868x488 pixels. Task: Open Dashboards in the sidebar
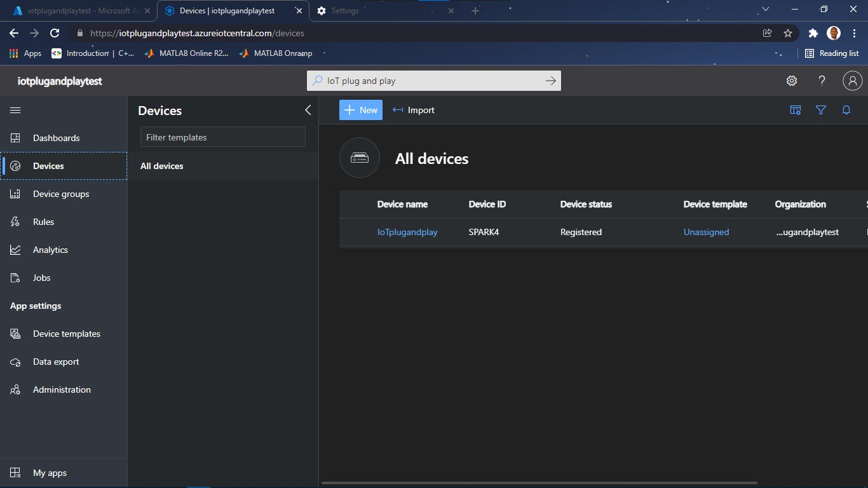pyautogui.click(x=64, y=138)
